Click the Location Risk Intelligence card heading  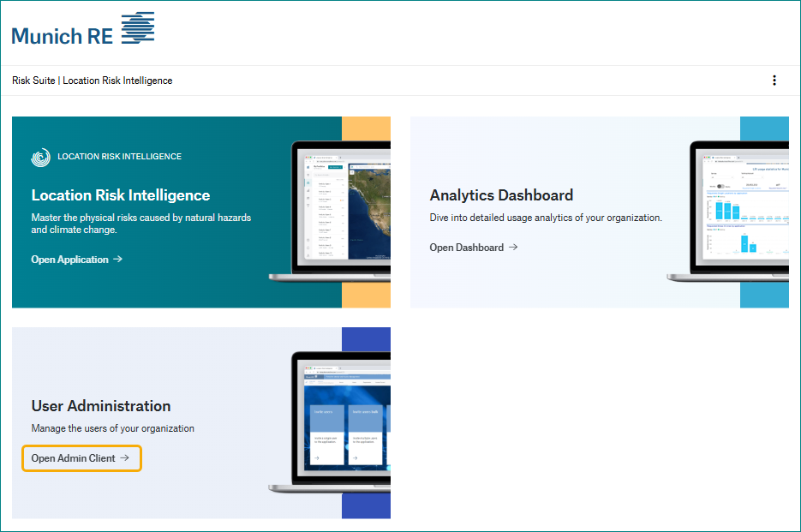121,195
